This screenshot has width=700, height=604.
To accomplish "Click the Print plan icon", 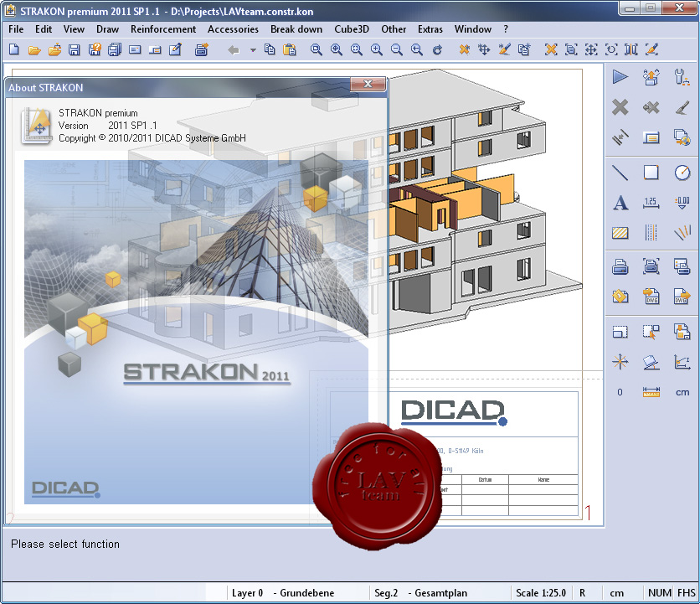I will click(620, 266).
